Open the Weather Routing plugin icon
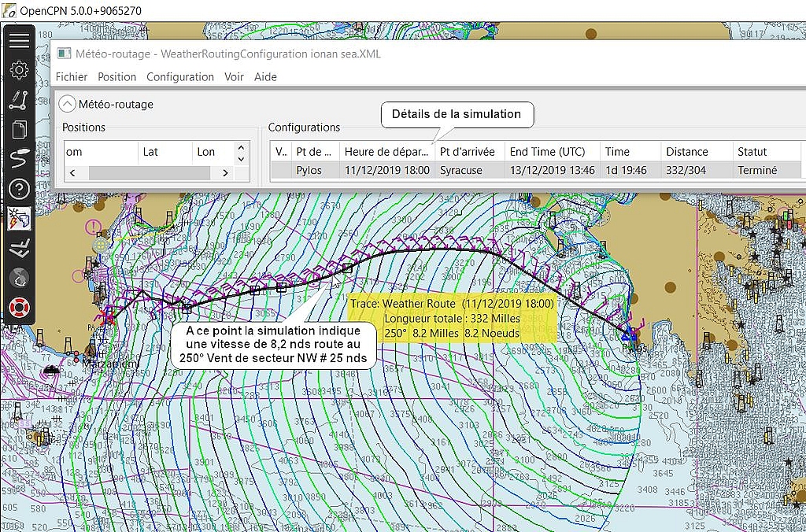806x532 pixels. [x=19, y=218]
